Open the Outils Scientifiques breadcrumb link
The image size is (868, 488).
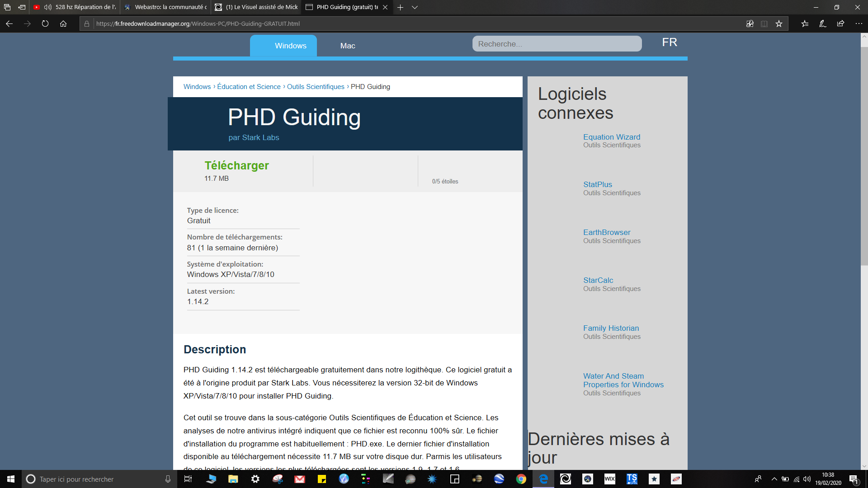[316, 87]
